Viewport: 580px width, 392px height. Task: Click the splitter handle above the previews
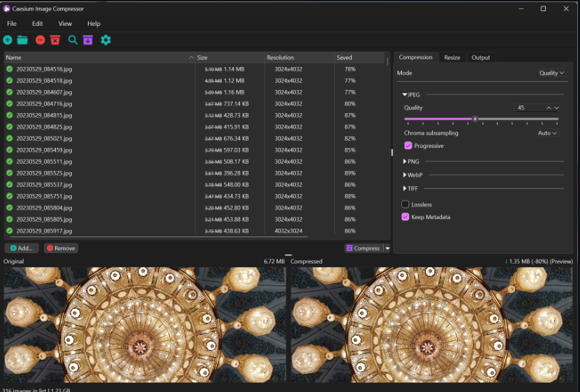click(x=288, y=255)
